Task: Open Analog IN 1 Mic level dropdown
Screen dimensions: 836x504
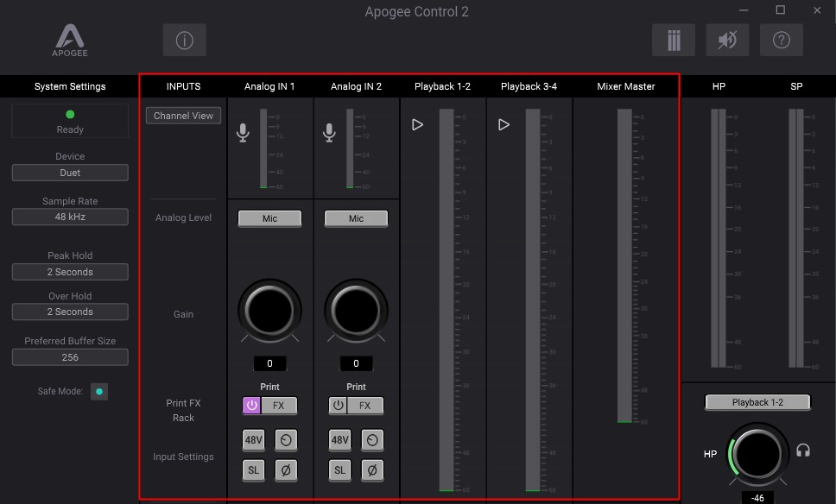Action: (x=269, y=218)
